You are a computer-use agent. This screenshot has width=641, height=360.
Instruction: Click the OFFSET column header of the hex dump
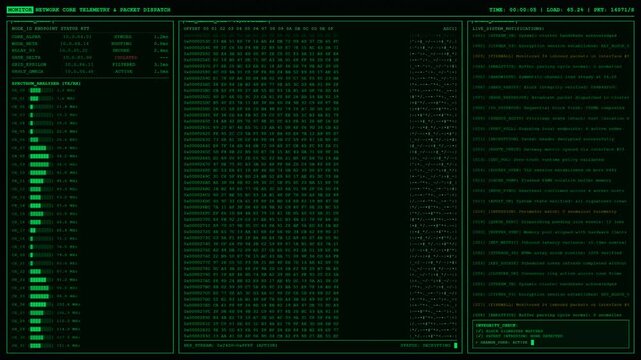point(191,29)
